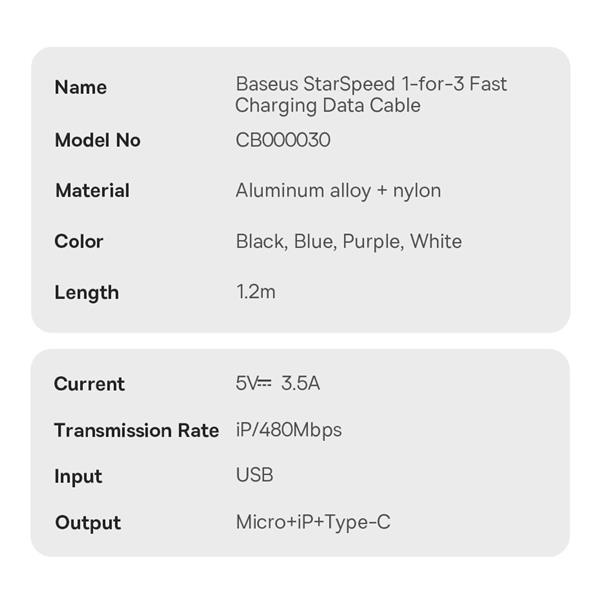Viewport: 600px width, 600px height.
Task: Select the model number CB000030
Action: click(x=282, y=140)
